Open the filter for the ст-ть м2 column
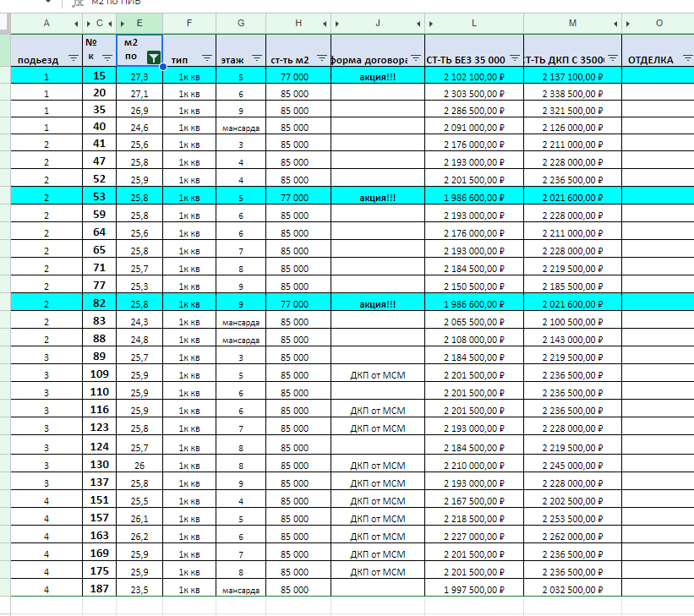The height and width of the screenshot is (616, 694). coord(320,58)
